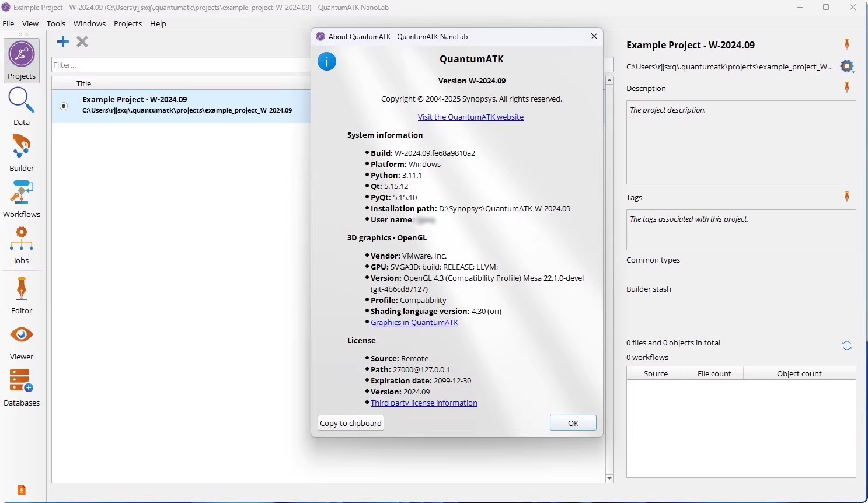Click the QuantumATK logo in main title bar
Viewport: 868px width, 503px height.
[6, 8]
